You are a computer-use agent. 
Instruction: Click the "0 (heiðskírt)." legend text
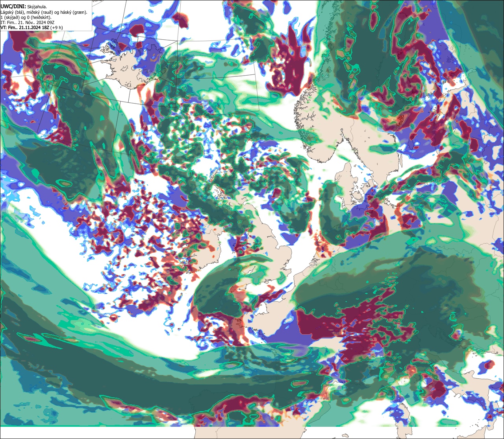click(x=39, y=18)
